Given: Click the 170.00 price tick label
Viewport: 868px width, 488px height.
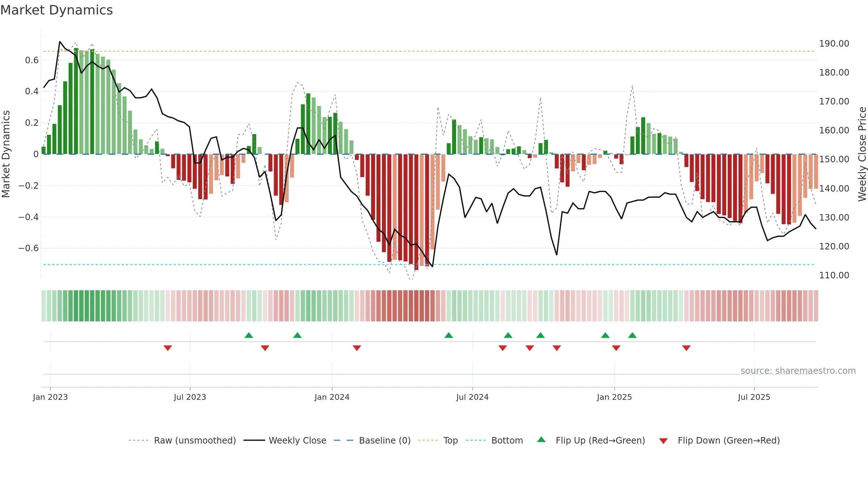Looking at the screenshot, I should (834, 101).
